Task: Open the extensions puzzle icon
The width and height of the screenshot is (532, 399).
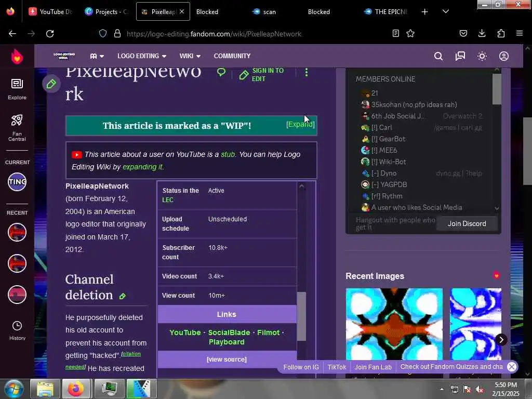Action: point(501,33)
